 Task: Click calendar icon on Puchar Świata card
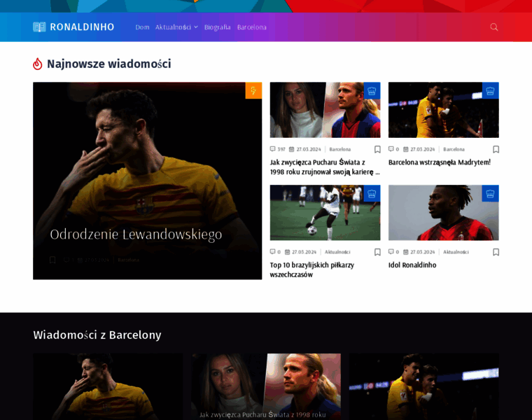click(x=291, y=149)
